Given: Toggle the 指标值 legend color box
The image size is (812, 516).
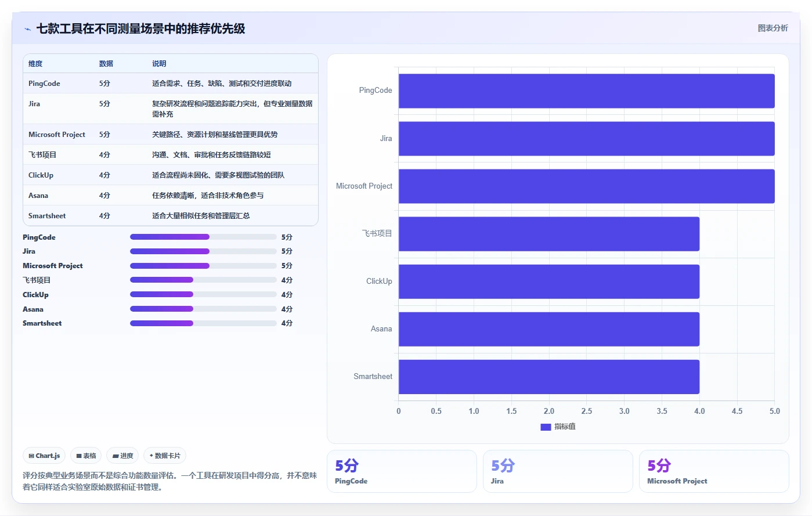Looking at the screenshot, I should click(x=546, y=427).
